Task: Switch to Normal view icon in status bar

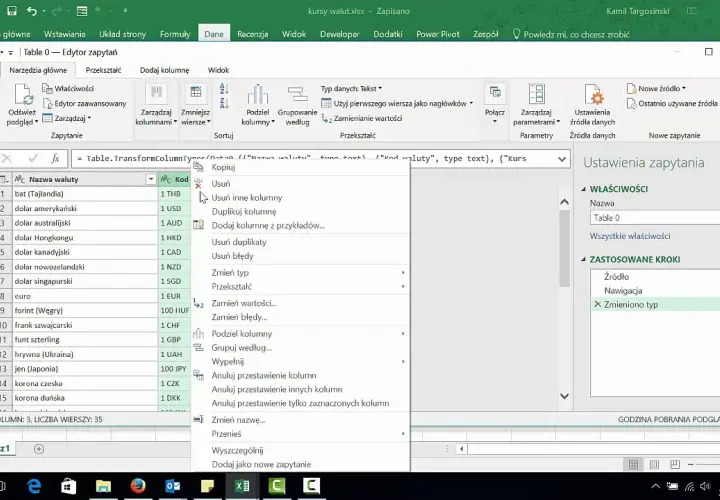Action: tap(633, 465)
